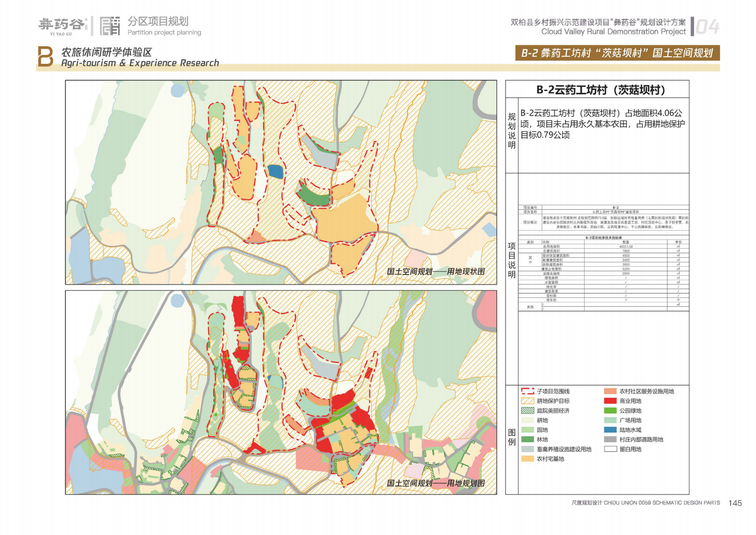Viewport: 756px width, 535px height.
Task: Click the empty 留白用地 legend box
Action: click(x=610, y=449)
